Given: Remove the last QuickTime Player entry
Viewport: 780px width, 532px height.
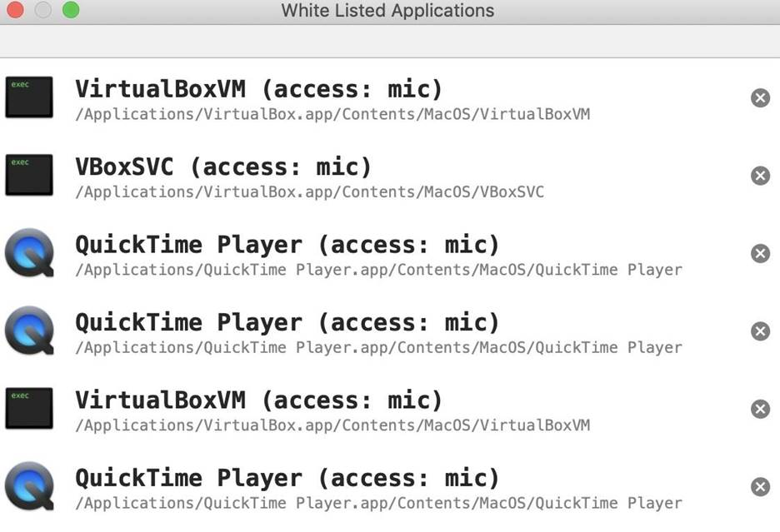Looking at the screenshot, I should click(x=760, y=487).
